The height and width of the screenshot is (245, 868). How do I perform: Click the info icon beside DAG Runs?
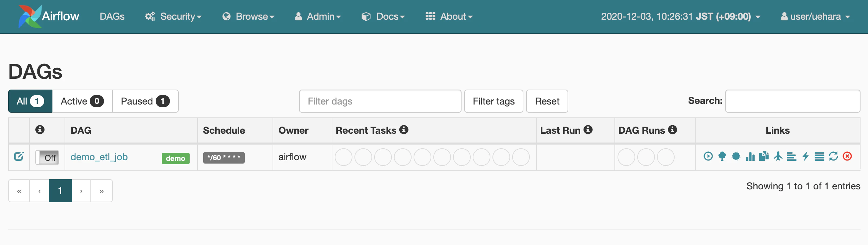672,130
